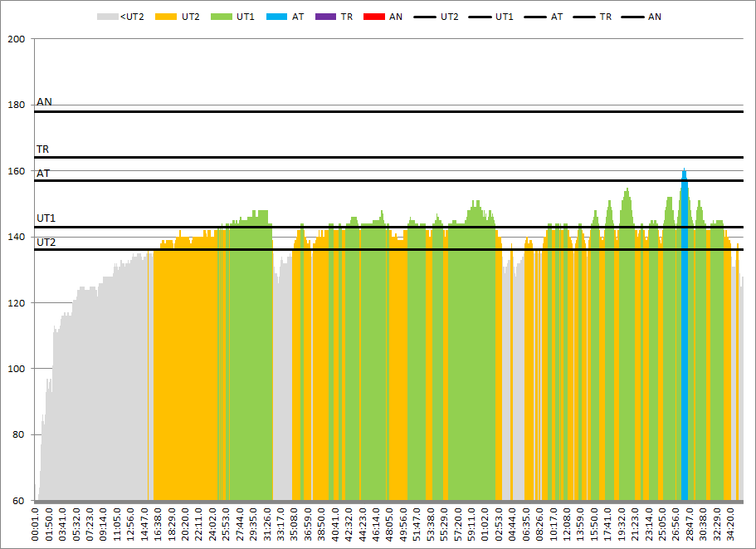Click the blue AT bar spike in the chart

pos(685,332)
